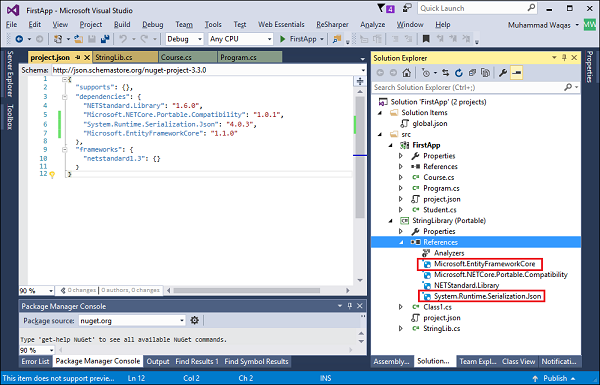Click the Undo toolbar button
The width and height of the screenshot is (600, 385).
coord(123,39)
